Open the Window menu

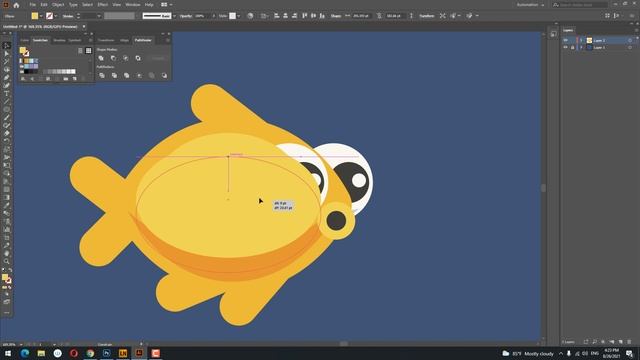pyautogui.click(x=133, y=4)
